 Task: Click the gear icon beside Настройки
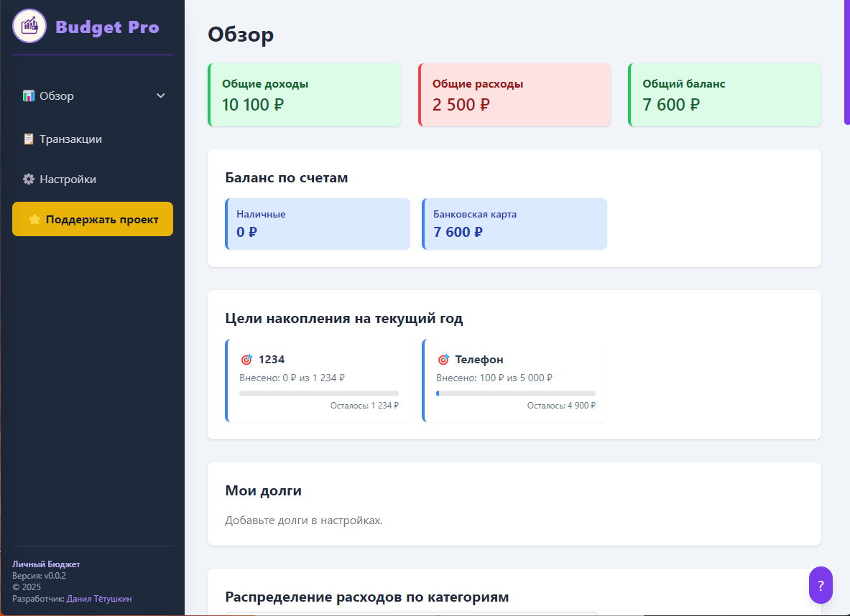pyautogui.click(x=29, y=179)
